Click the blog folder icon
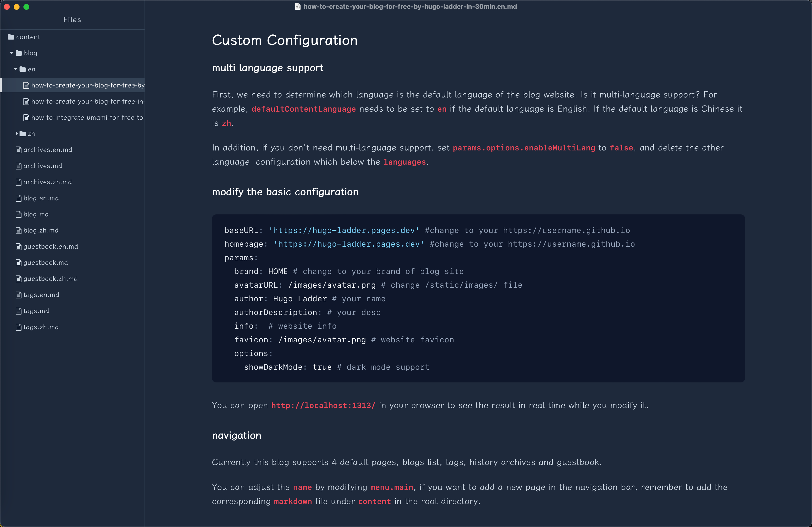The width and height of the screenshot is (812, 527). point(19,53)
